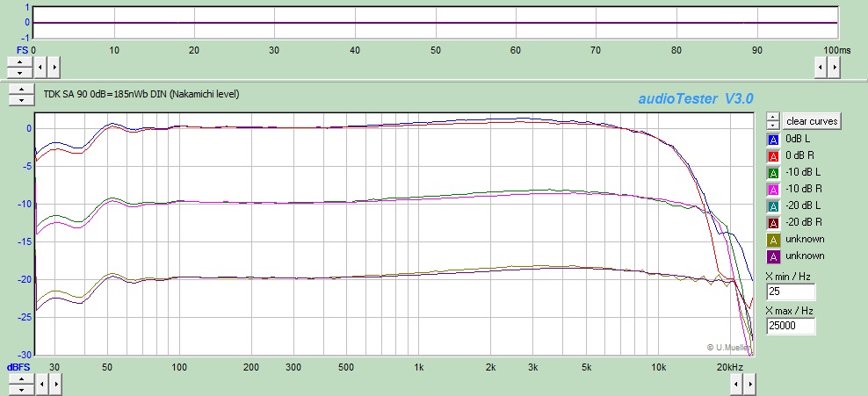Select the green -10 dB L curve marker
868x396 pixels.
point(773,173)
